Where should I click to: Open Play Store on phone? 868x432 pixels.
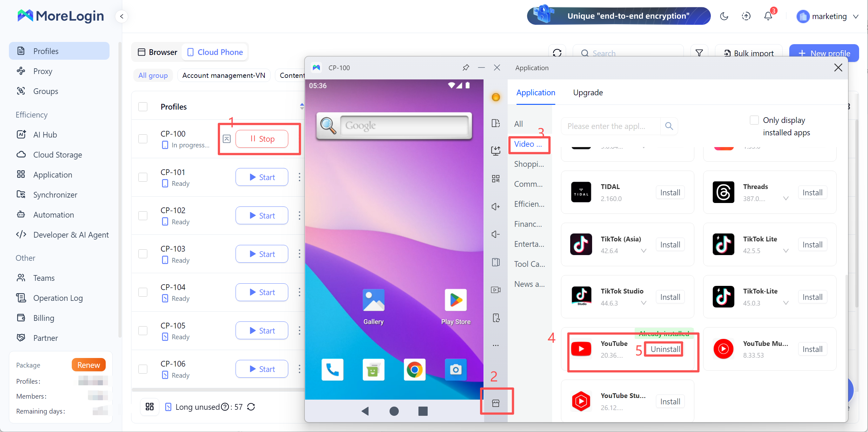point(456,306)
